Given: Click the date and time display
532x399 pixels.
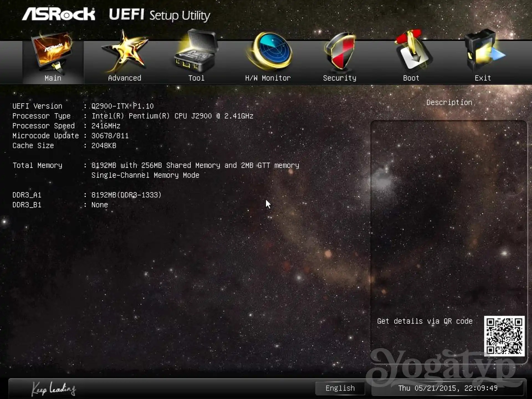Looking at the screenshot, I should (x=448, y=388).
